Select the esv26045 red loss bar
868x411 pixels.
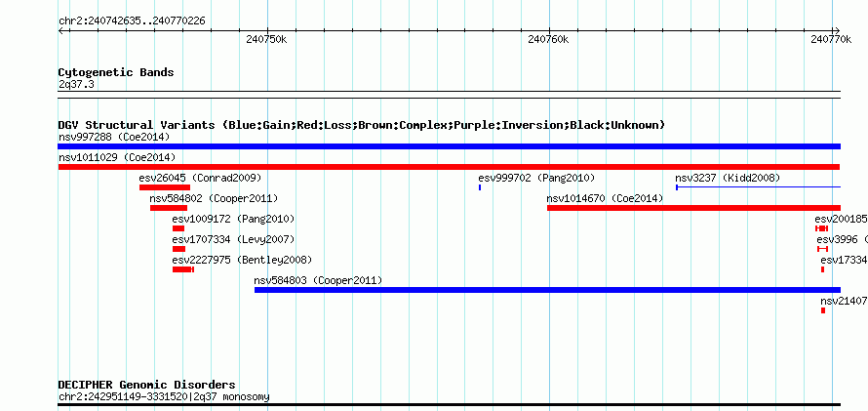coord(165,187)
